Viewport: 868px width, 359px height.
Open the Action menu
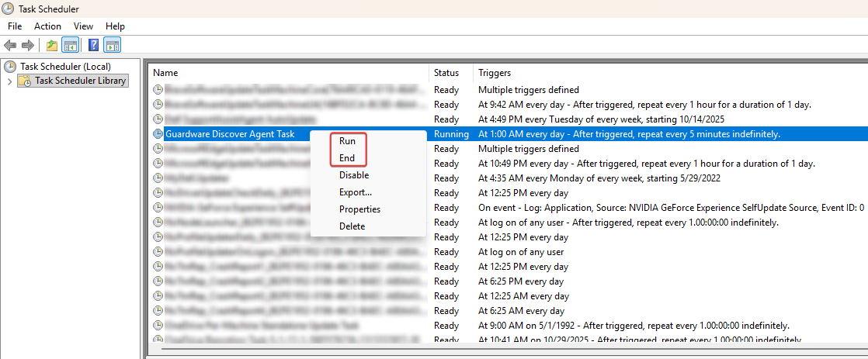point(47,26)
